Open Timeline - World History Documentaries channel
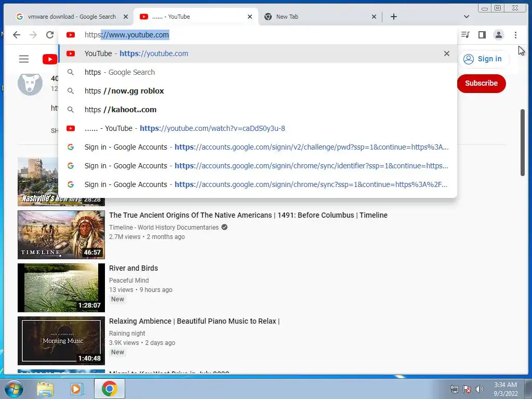 [164, 228]
